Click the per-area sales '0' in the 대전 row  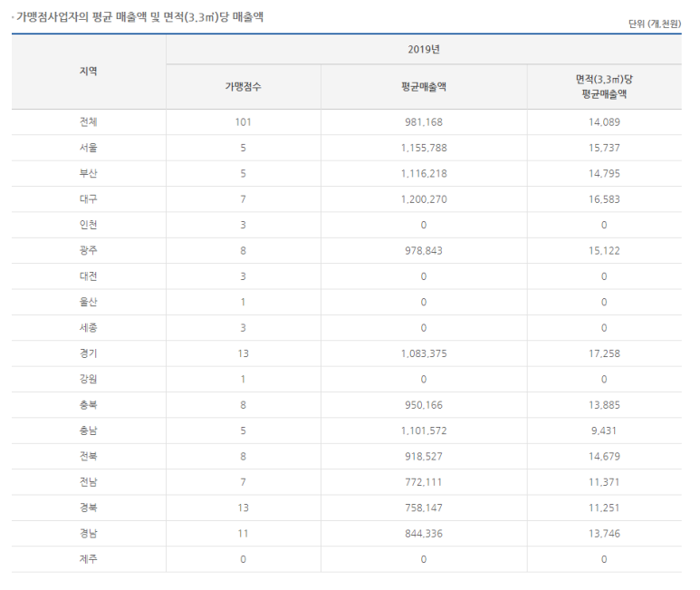(604, 276)
